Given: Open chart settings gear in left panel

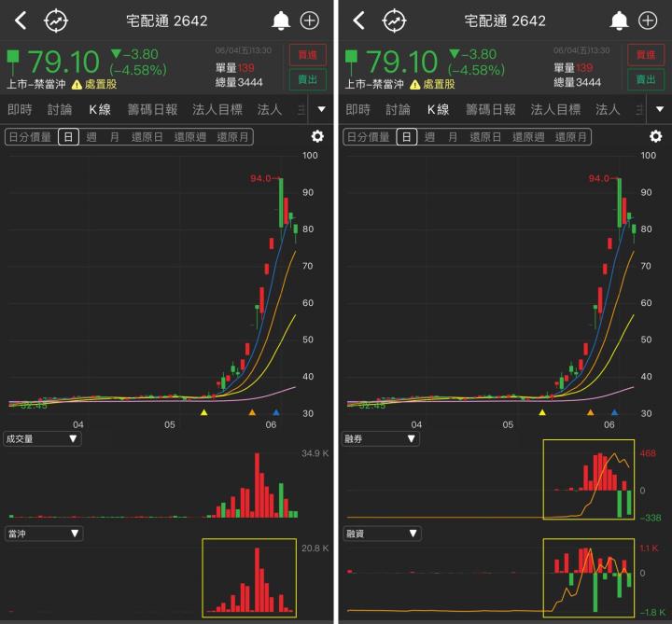Looking at the screenshot, I should coord(317,136).
